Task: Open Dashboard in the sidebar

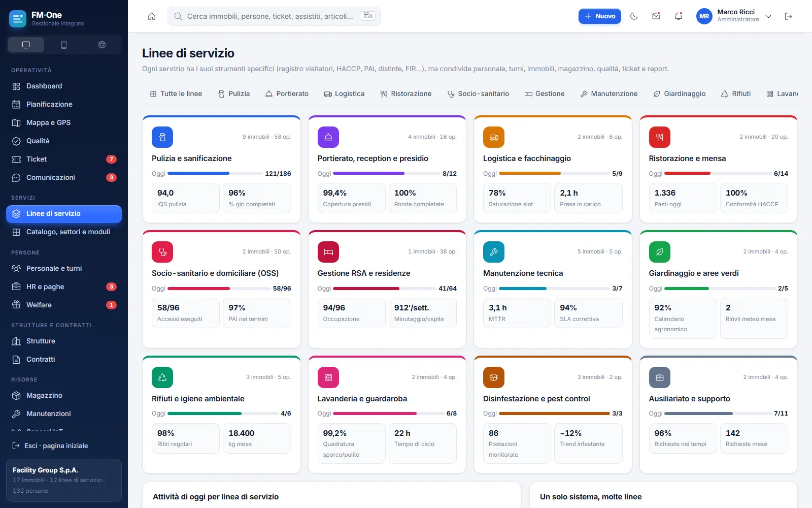Action: (x=64, y=86)
